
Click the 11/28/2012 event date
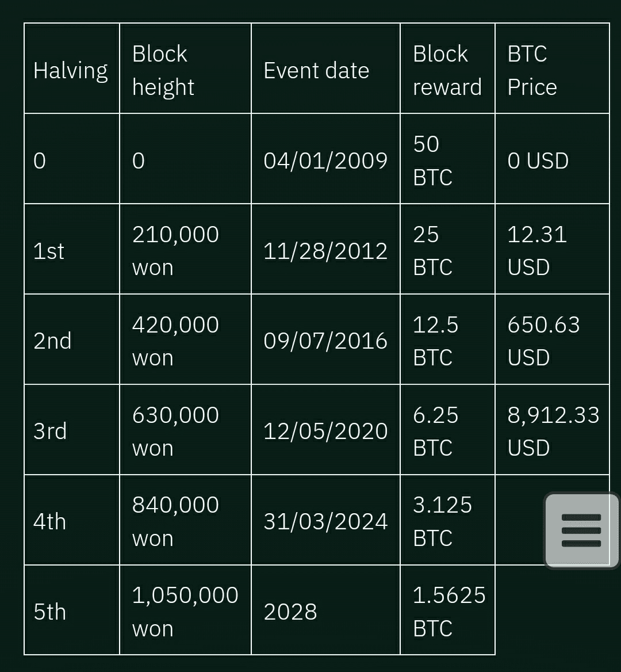pos(325,251)
